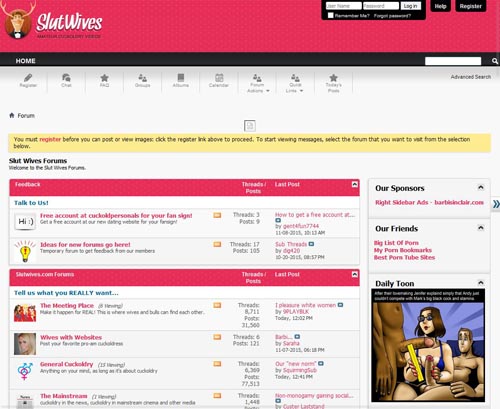This screenshot has height=409, width=500.
Task: Open the Calendar icon in toolbar
Action: 219,78
